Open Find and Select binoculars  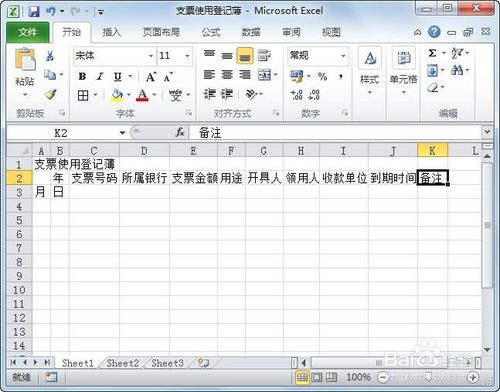[457, 70]
